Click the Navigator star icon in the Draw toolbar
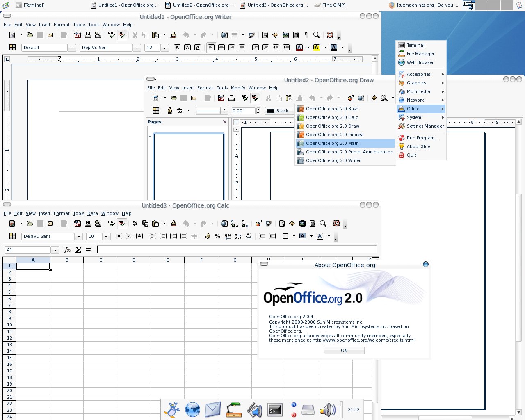Viewport: 525px width, 420px height. [374, 98]
